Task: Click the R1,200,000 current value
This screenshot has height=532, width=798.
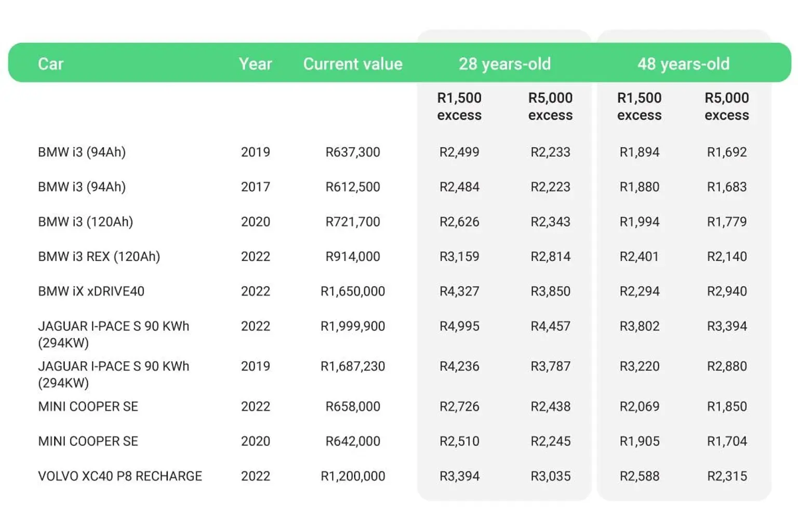Action: pyautogui.click(x=353, y=476)
